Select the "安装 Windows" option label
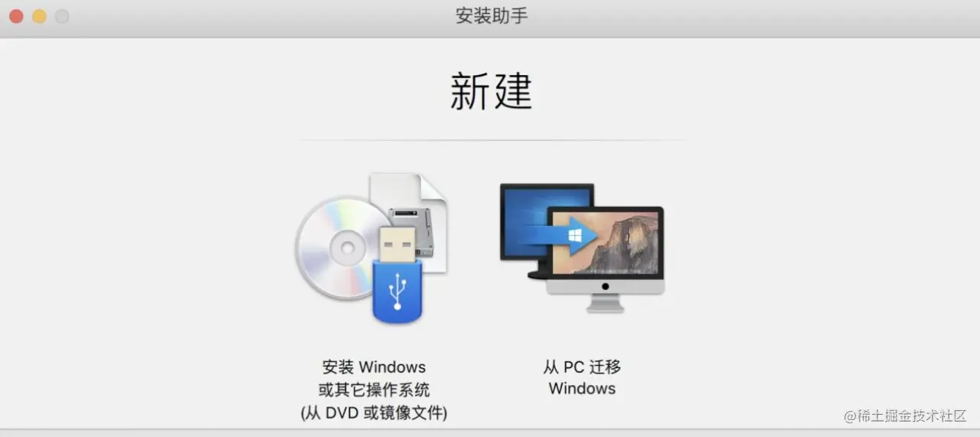The height and width of the screenshot is (437, 980). coord(374,367)
